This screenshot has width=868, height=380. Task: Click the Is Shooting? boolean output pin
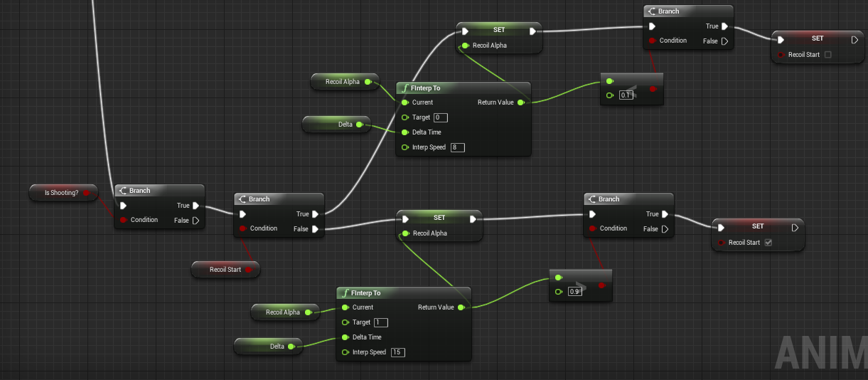tap(87, 193)
